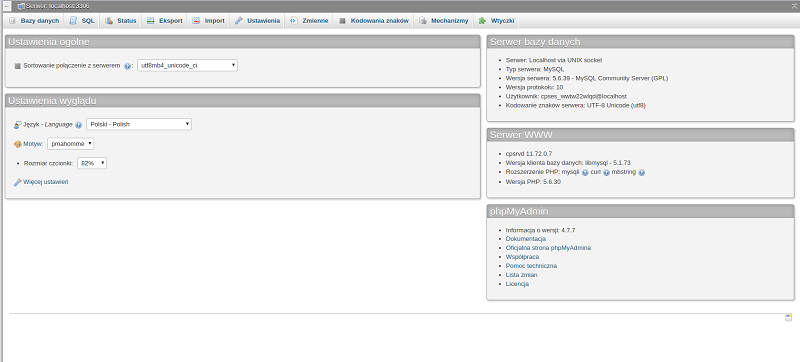Click text 'Wersja protokołu: 10'
This screenshot has width=800, height=362.
pos(534,88)
